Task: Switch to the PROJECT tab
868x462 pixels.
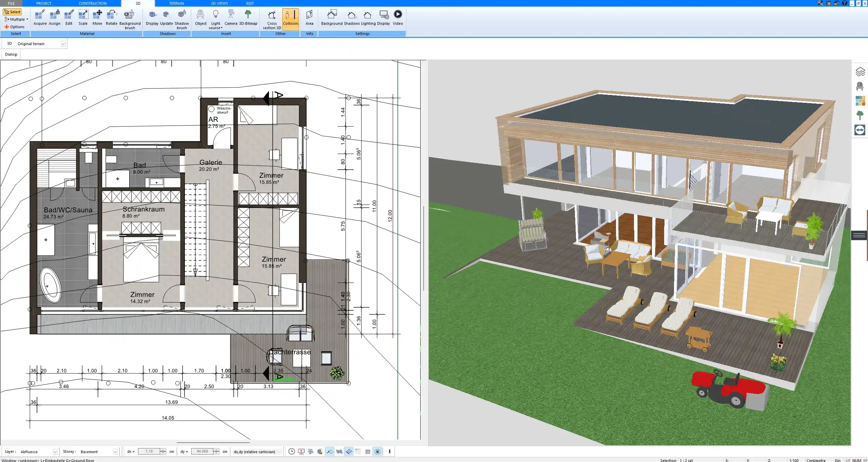Action: tap(44, 3)
